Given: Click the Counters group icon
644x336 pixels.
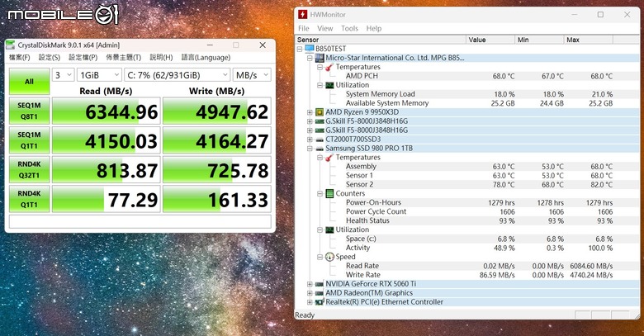Looking at the screenshot, I should [x=329, y=193].
